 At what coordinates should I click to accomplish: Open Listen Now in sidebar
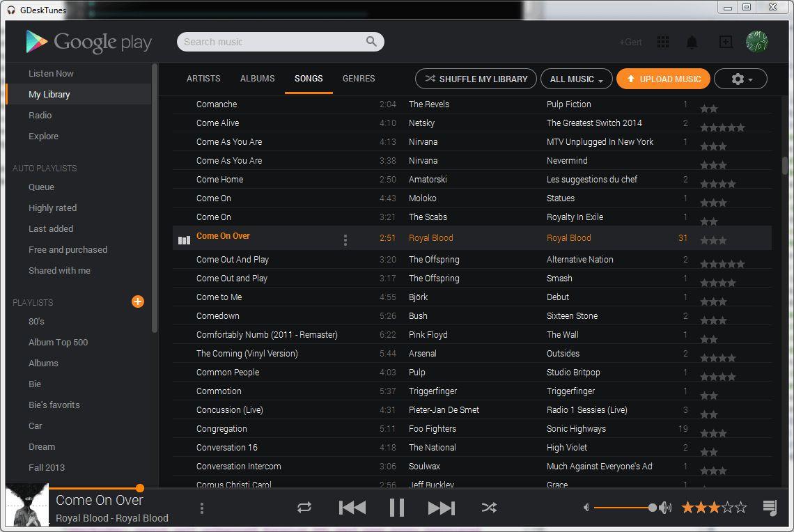coord(51,73)
